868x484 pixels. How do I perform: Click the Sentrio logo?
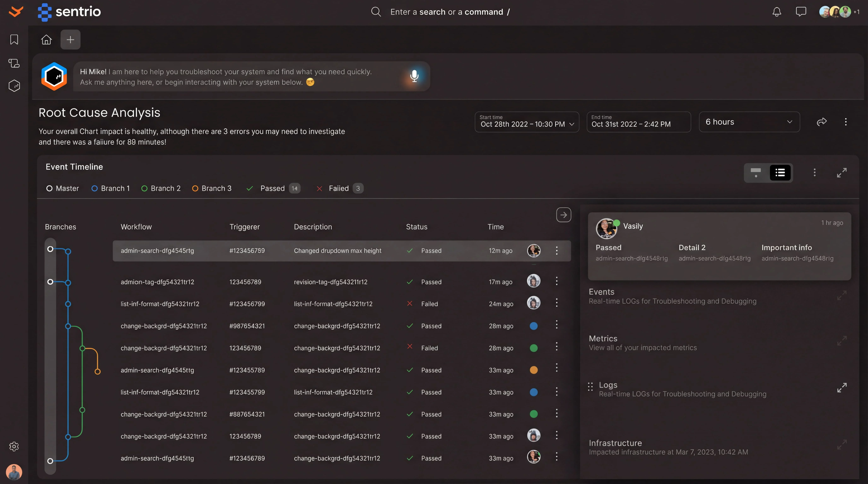tap(69, 12)
